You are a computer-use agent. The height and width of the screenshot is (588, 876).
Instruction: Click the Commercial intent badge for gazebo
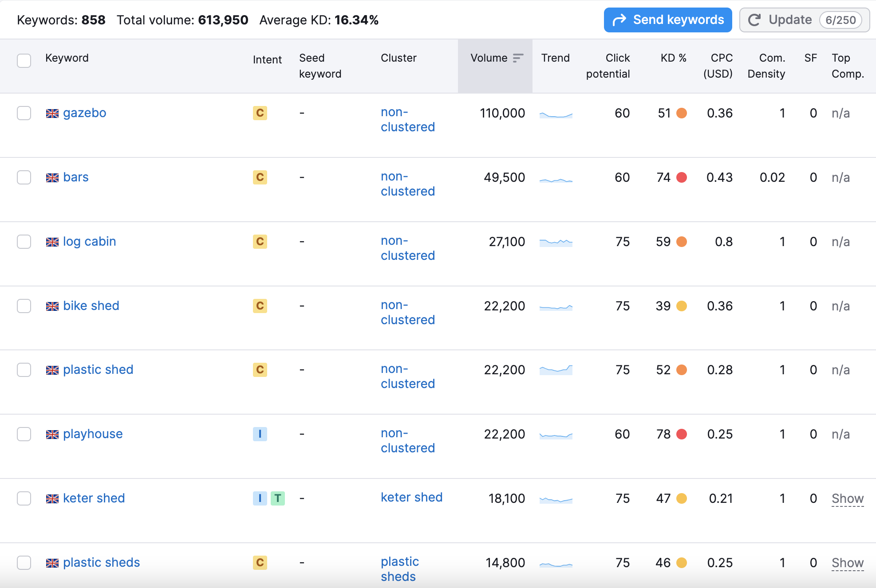click(x=260, y=113)
